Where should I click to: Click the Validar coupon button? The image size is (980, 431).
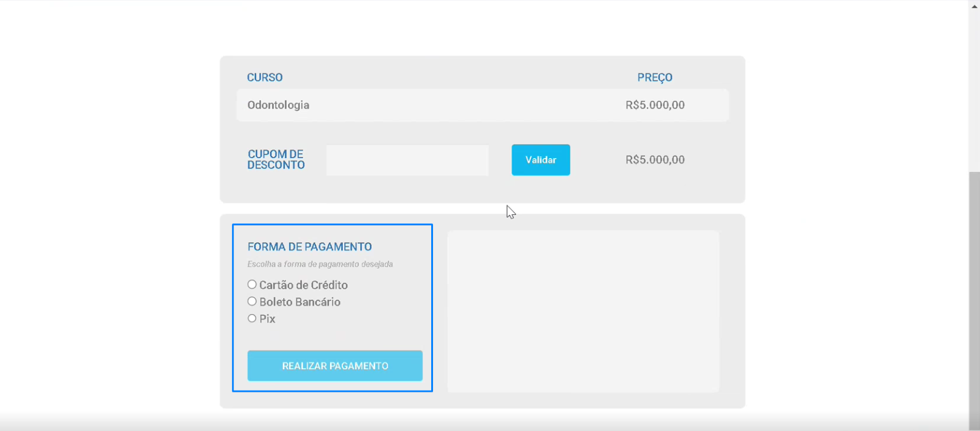pos(541,160)
